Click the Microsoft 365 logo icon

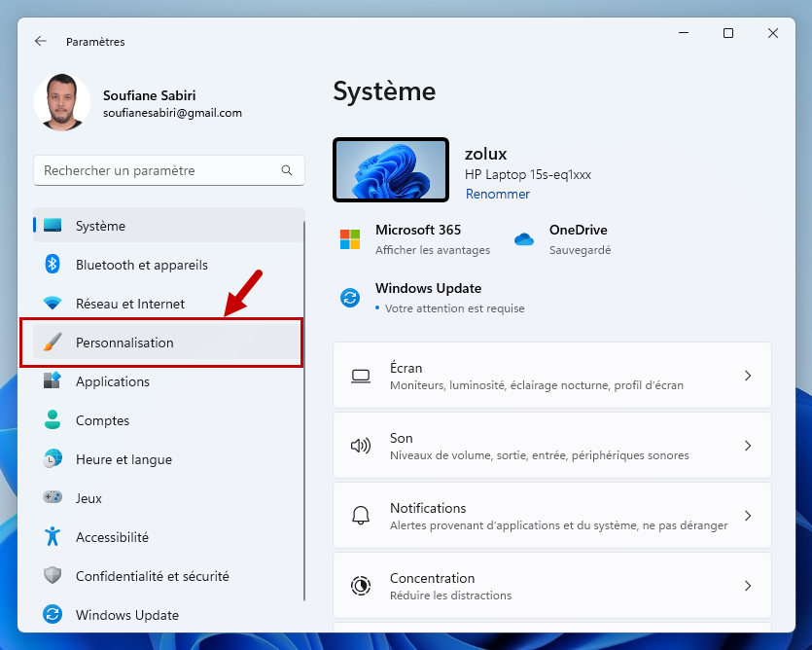(x=350, y=239)
